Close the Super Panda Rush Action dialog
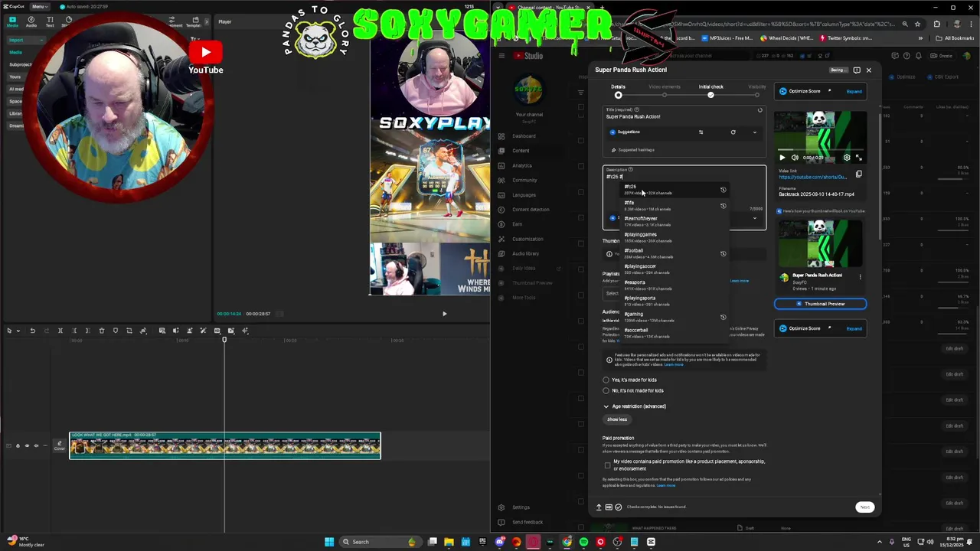 (x=868, y=70)
